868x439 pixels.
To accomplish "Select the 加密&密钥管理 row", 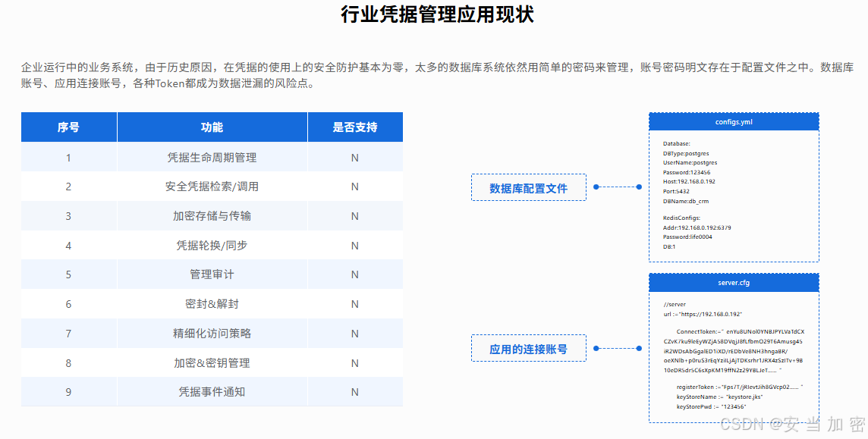I will pos(212,363).
